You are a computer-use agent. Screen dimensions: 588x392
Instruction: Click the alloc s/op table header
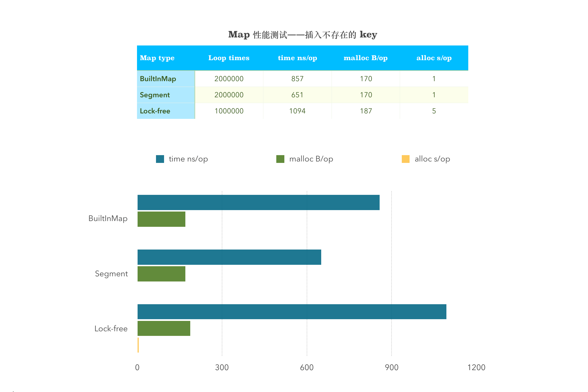434,58
